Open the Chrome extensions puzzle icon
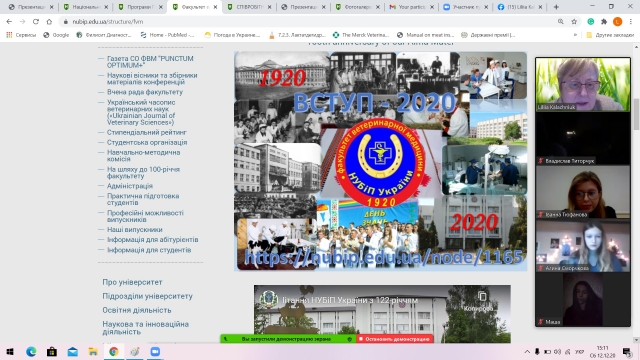The width and height of the screenshot is (640, 360). [604, 22]
